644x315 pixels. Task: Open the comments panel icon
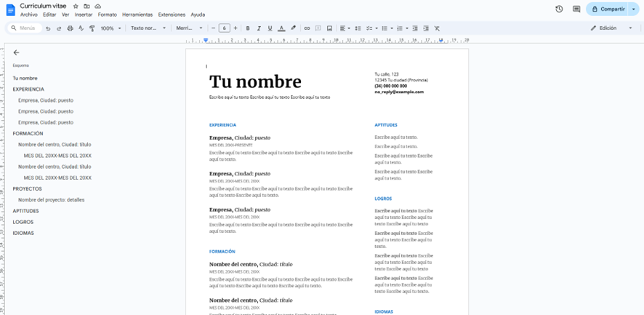(x=576, y=9)
